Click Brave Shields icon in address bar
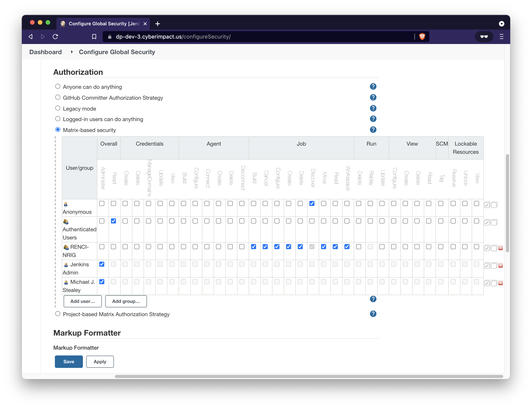 [422, 37]
